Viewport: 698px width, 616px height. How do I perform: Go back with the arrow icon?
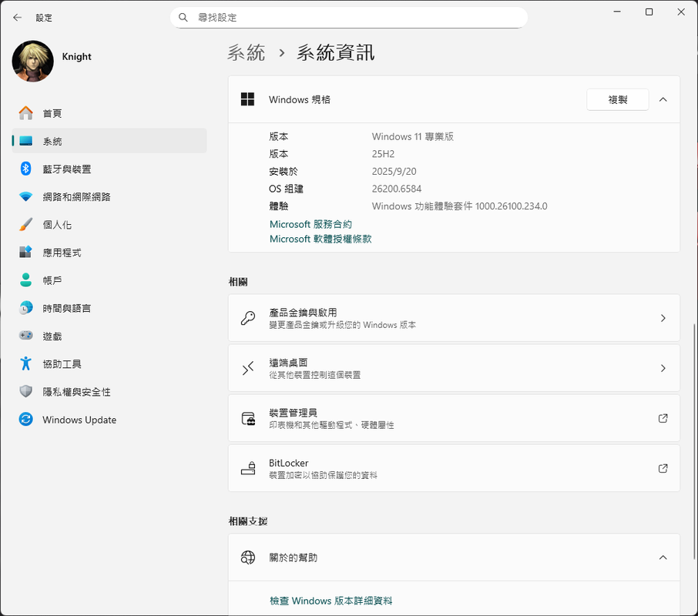tap(18, 18)
